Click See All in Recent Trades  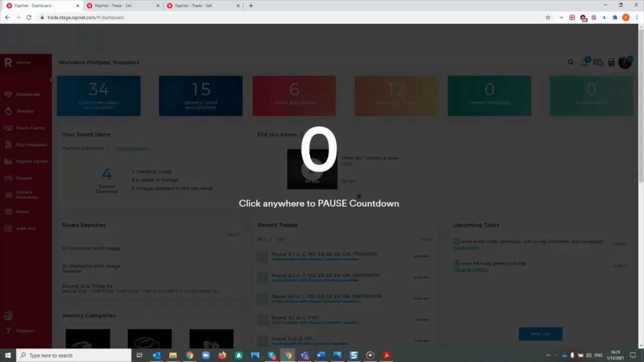pyautogui.click(x=426, y=239)
